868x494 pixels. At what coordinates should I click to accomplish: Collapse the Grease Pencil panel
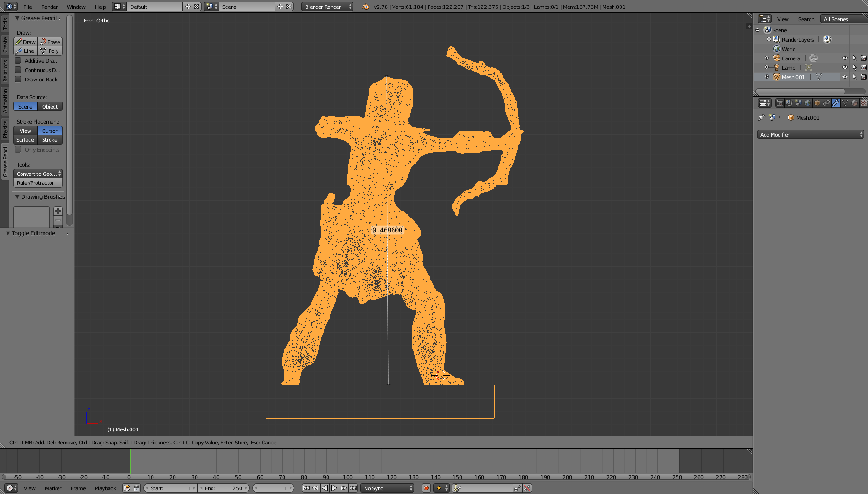click(17, 18)
